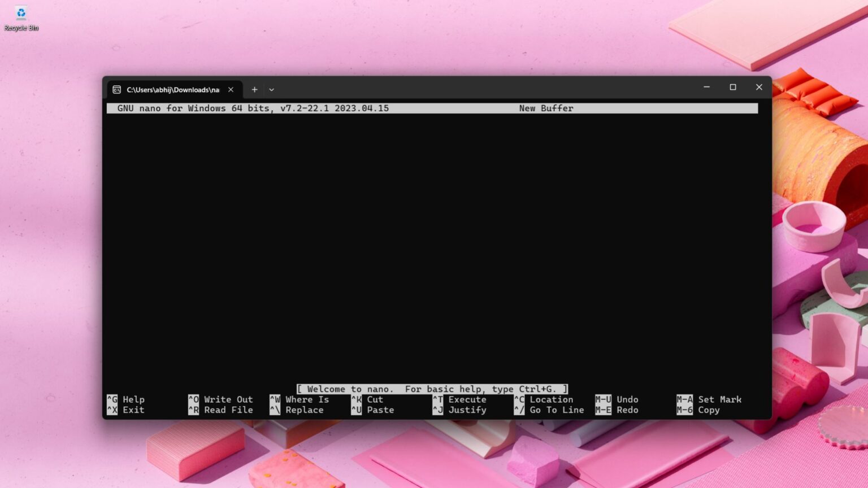Click the ^W Where Is shortcut
The image size is (868, 488).
[x=300, y=399]
